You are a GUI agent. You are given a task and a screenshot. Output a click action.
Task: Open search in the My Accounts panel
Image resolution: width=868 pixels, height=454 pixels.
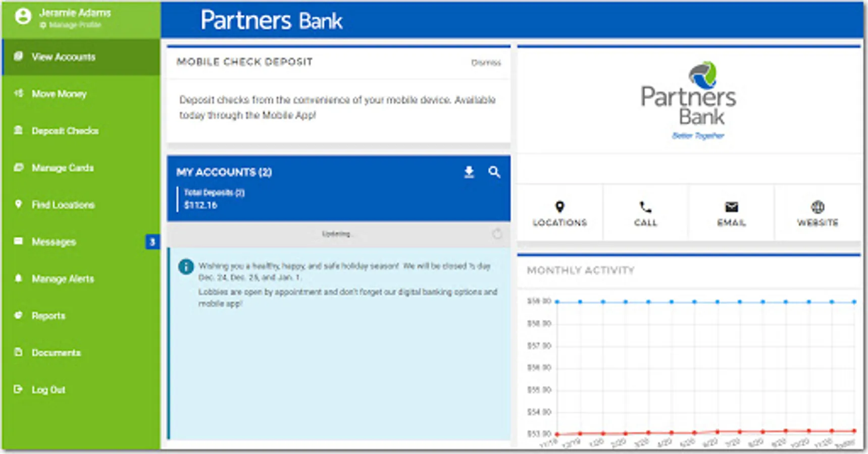pos(495,172)
